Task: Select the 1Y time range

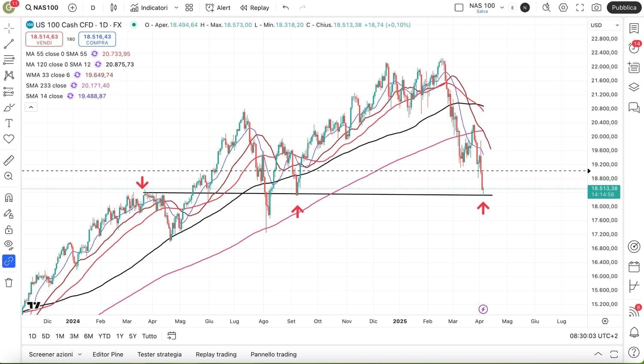Action: pos(120,336)
